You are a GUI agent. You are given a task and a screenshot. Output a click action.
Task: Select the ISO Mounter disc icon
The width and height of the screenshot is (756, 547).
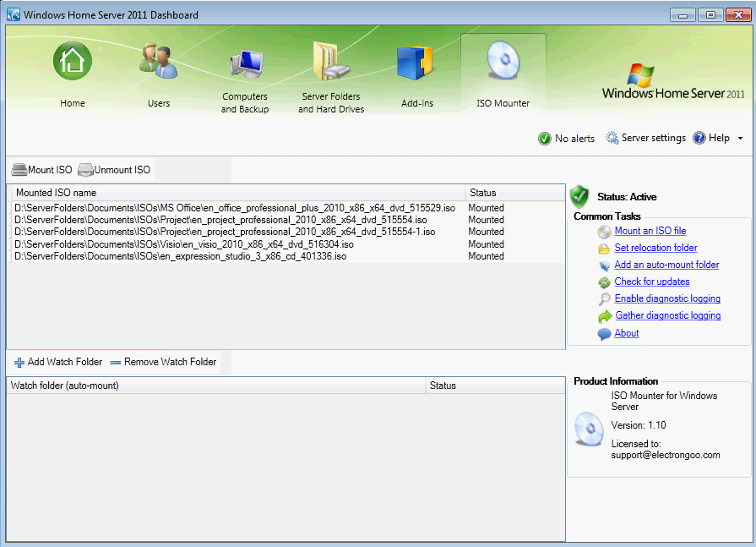[503, 60]
